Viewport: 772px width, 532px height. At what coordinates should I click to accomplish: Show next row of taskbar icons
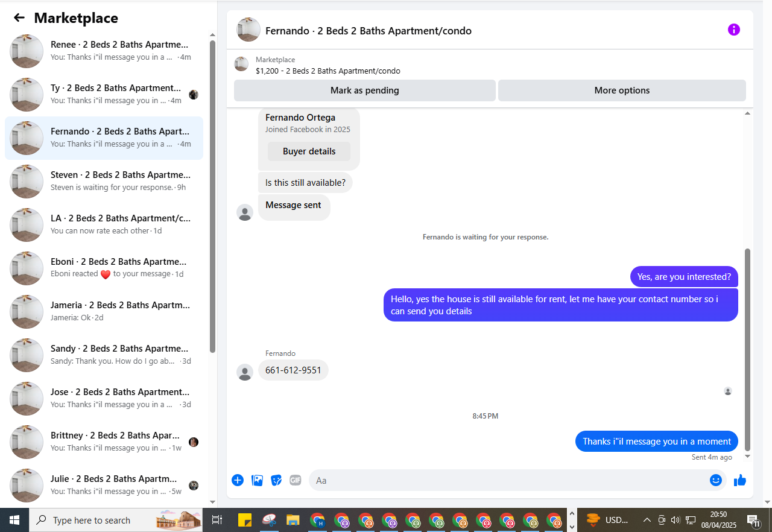click(x=572, y=527)
